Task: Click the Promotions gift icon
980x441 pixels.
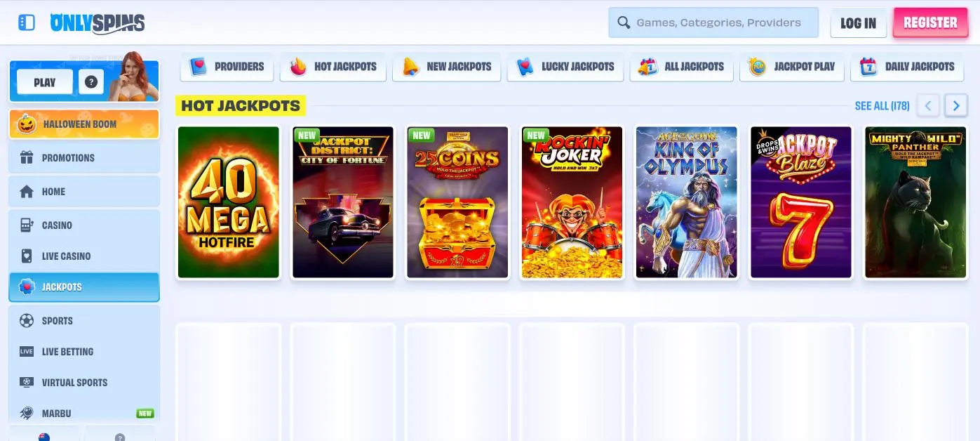Action: 26,157
